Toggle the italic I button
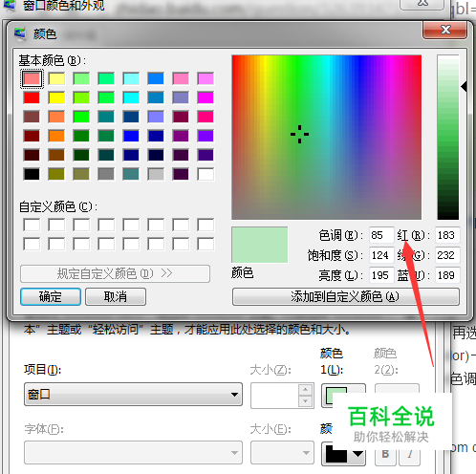This screenshot has height=474, width=476. tap(410, 454)
